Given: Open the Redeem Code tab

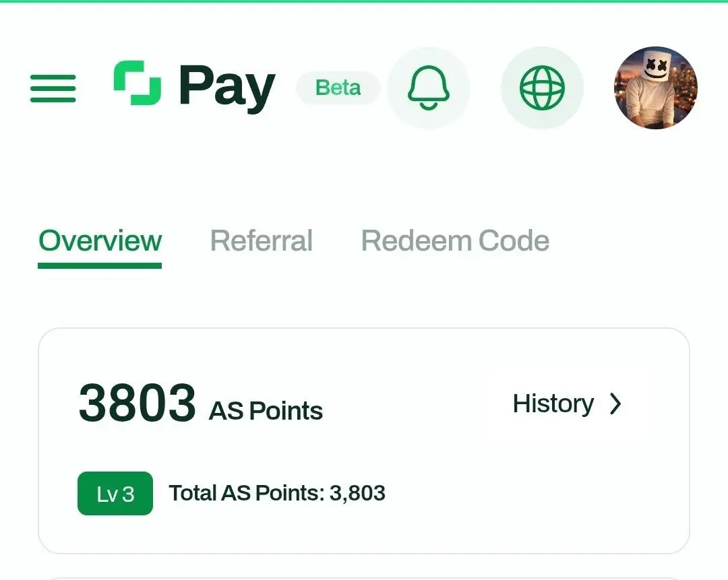Looking at the screenshot, I should click(x=455, y=240).
